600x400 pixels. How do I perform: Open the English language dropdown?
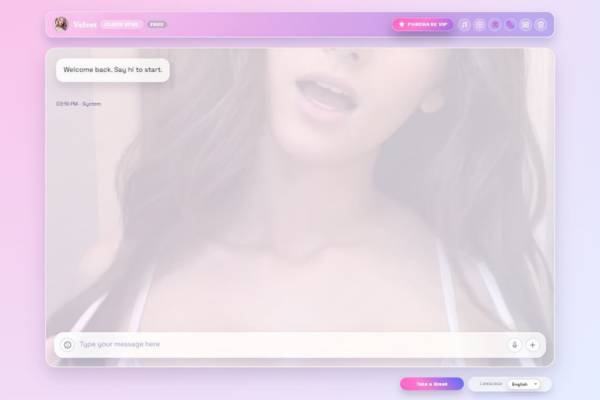(x=523, y=383)
